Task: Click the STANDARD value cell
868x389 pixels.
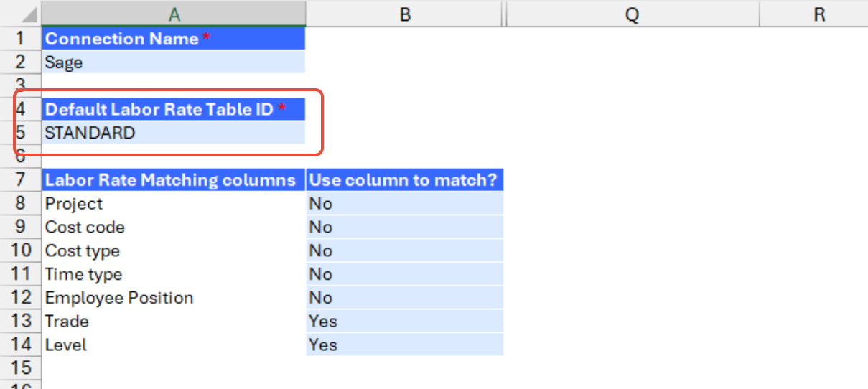Action: tap(174, 133)
